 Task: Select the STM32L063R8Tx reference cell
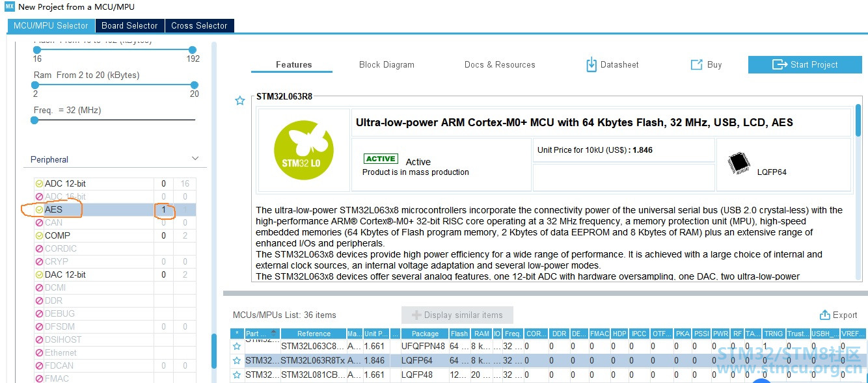tap(314, 360)
